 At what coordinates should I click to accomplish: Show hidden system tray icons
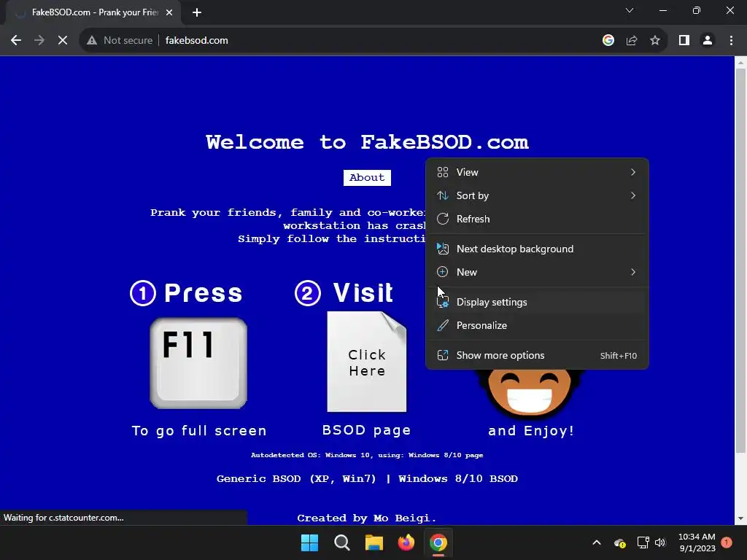[597, 542]
